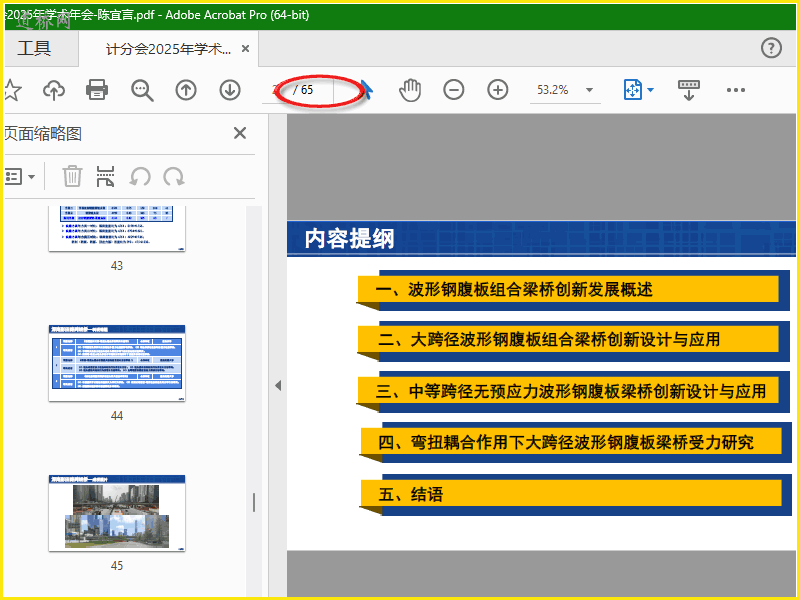Select page 44 thumbnail
The image size is (800, 600).
click(117, 363)
